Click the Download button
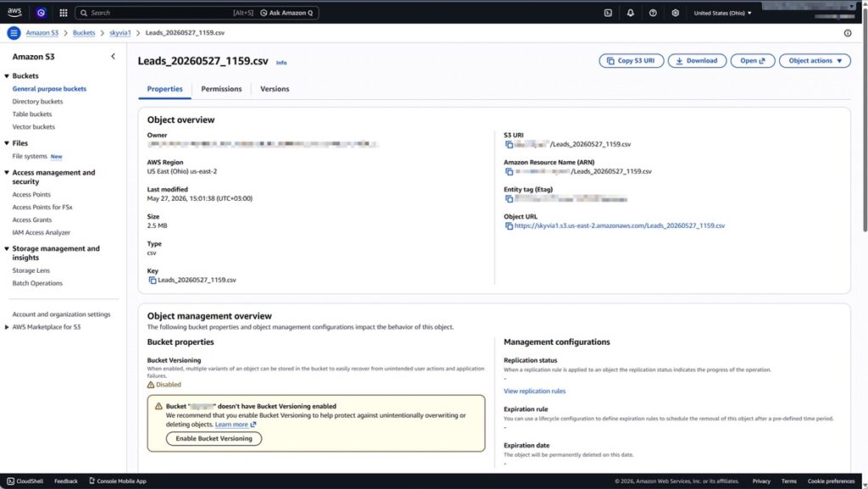The image size is (868, 489). click(697, 61)
